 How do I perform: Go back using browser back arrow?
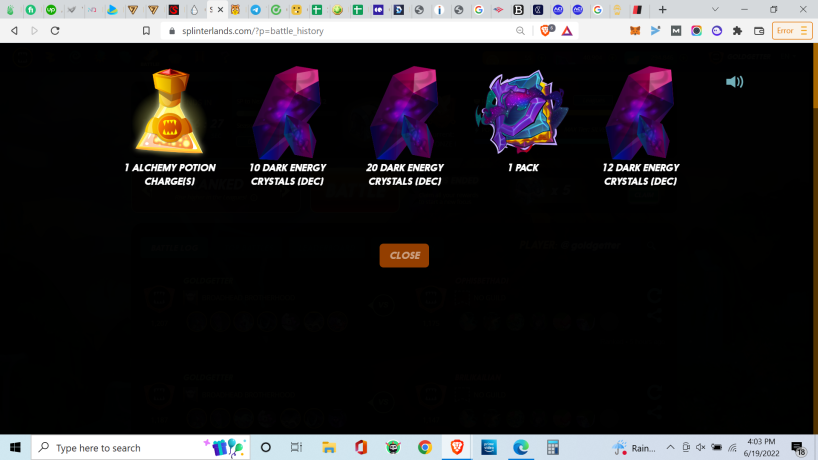[14, 31]
